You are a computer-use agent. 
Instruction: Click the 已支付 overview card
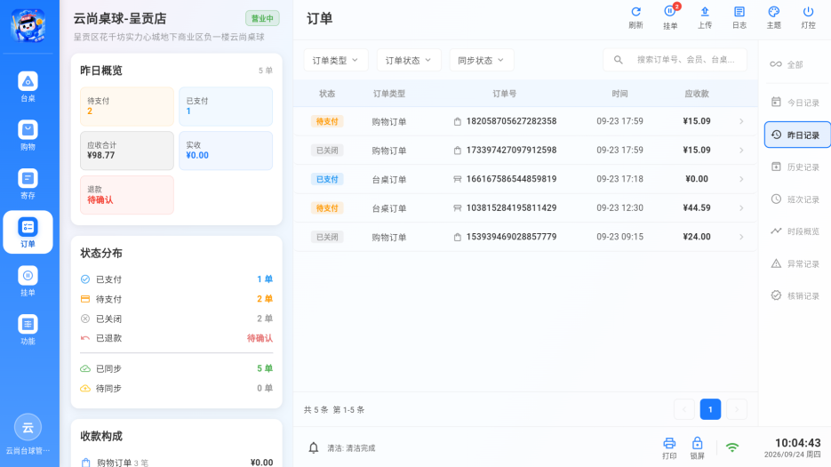point(226,106)
